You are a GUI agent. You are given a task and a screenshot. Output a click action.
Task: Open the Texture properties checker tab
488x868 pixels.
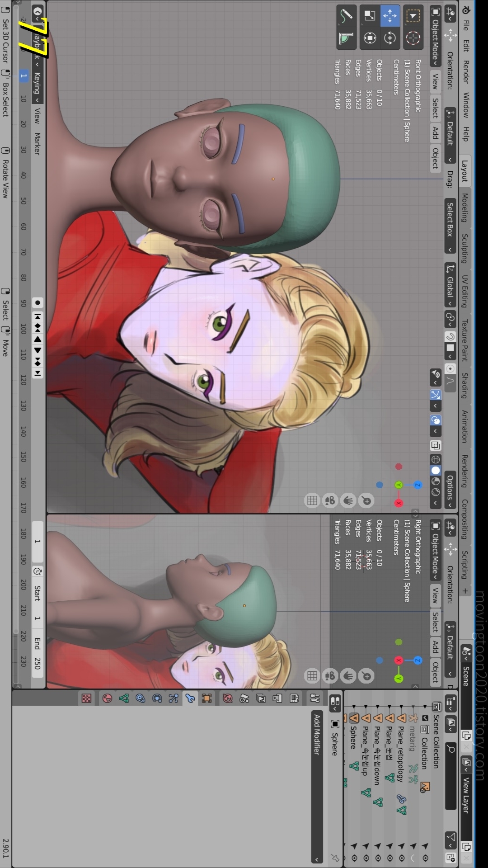pyautogui.click(x=86, y=698)
